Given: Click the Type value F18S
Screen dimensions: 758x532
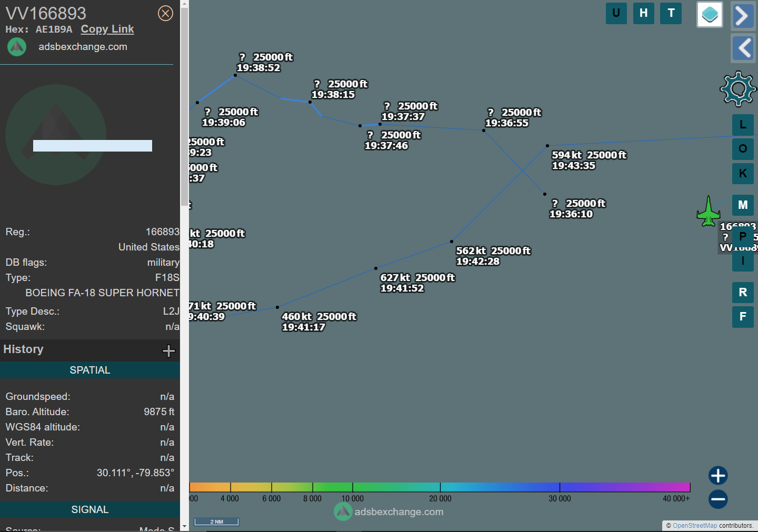Looking at the screenshot, I should tap(167, 277).
